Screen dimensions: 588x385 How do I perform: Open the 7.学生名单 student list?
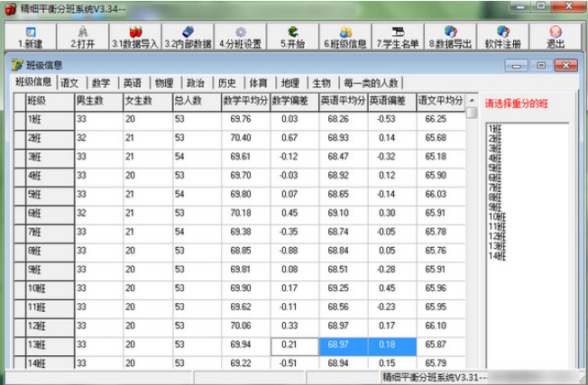398,36
